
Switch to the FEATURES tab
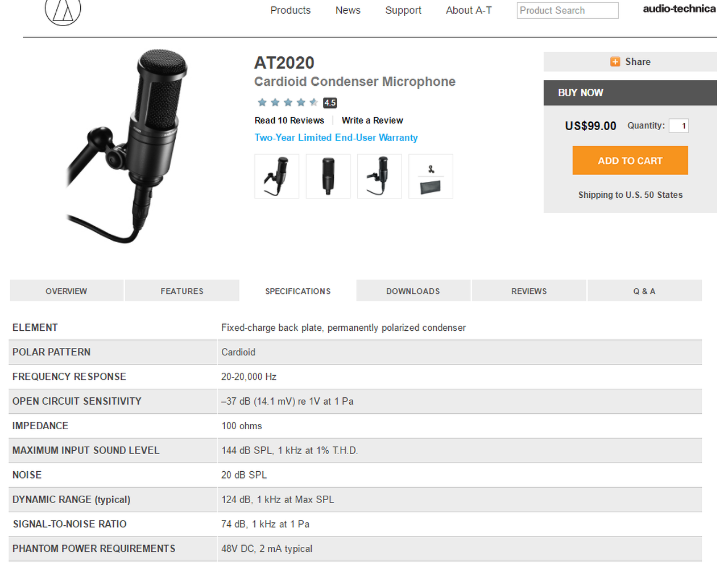click(x=182, y=291)
